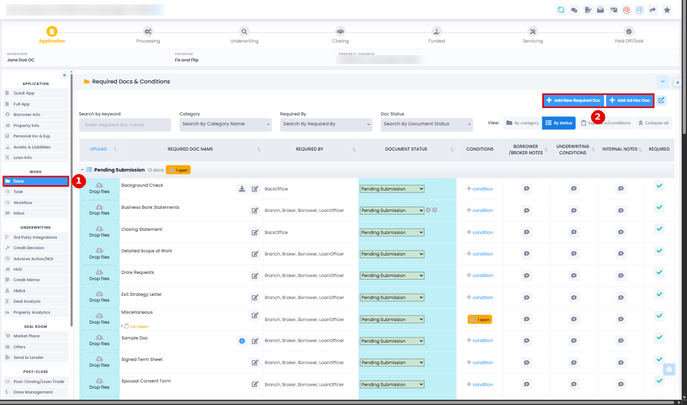This screenshot has width=687, height=405.
Task: Open Borrower Info in the sidebar
Action: (36, 115)
